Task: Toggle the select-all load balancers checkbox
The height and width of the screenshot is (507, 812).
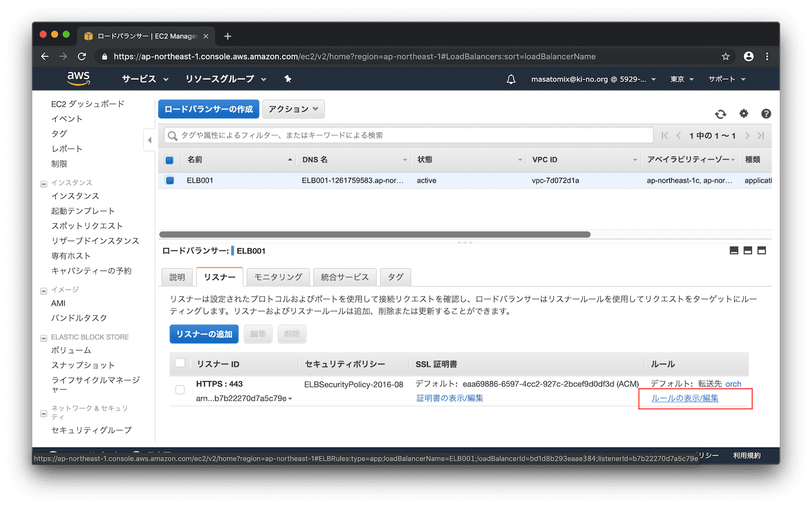Action: coord(170,160)
